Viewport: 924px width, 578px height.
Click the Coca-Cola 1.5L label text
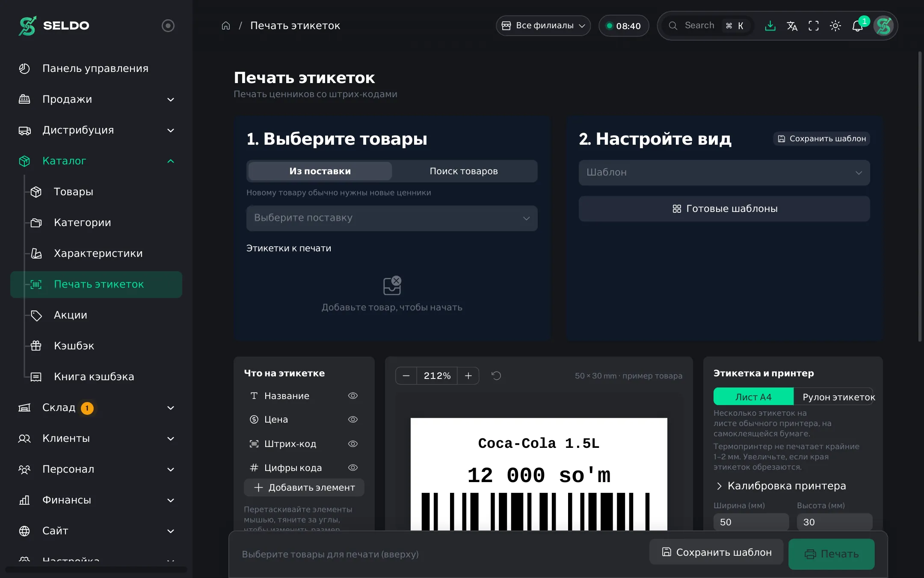(x=539, y=444)
